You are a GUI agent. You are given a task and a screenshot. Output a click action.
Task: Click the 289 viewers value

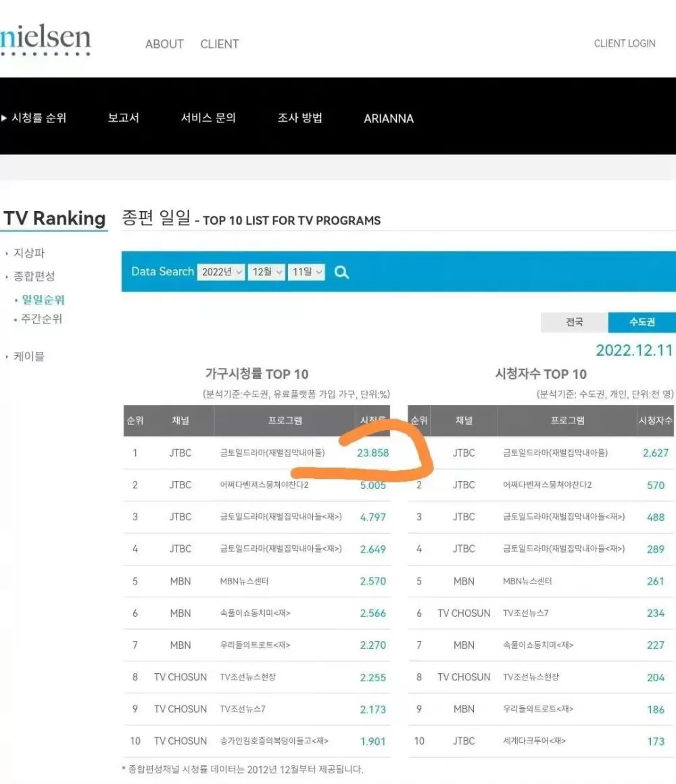pos(656,549)
